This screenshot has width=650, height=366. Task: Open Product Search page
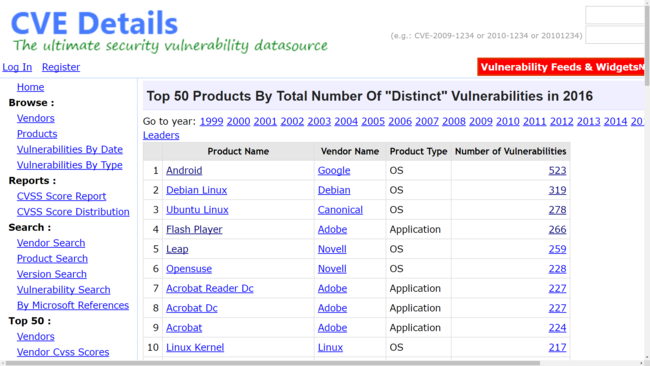coord(52,259)
